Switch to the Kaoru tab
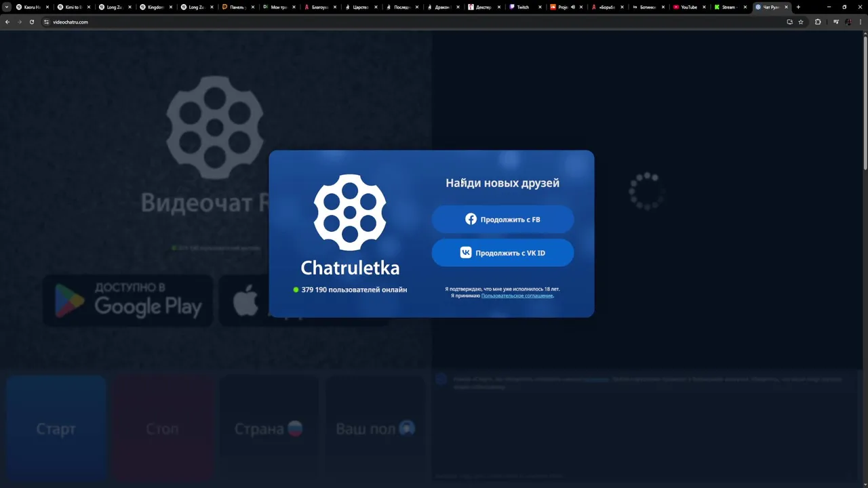Viewport: 868px width, 488px height. pyautogui.click(x=33, y=7)
